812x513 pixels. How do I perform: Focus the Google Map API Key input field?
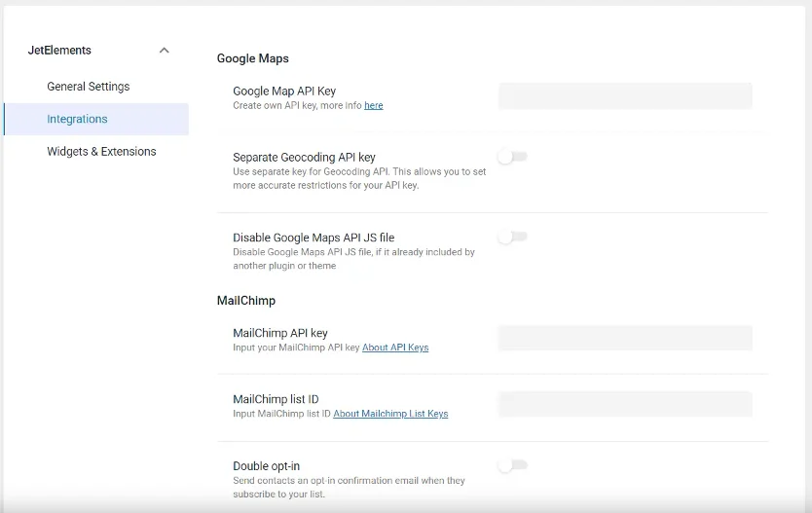[x=624, y=95]
